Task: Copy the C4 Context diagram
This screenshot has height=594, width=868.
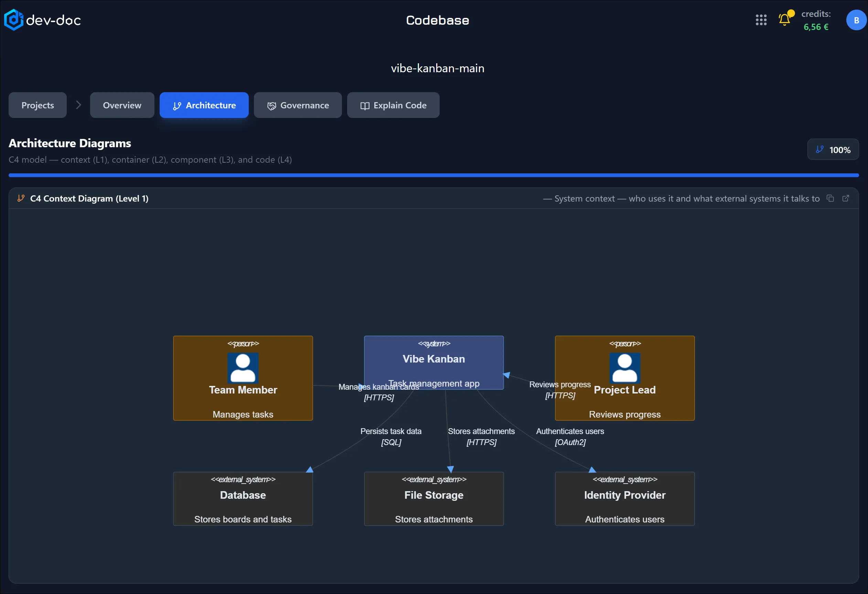Action: [830, 198]
